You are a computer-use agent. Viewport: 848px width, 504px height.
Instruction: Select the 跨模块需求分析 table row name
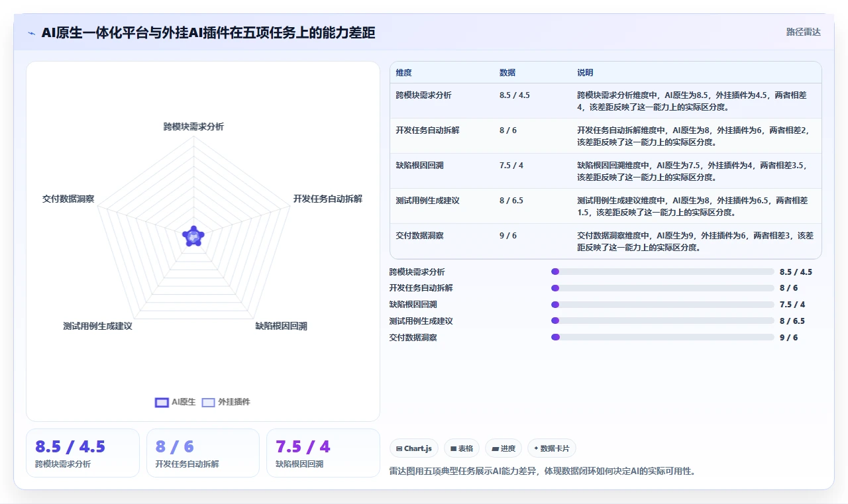pyautogui.click(x=424, y=95)
